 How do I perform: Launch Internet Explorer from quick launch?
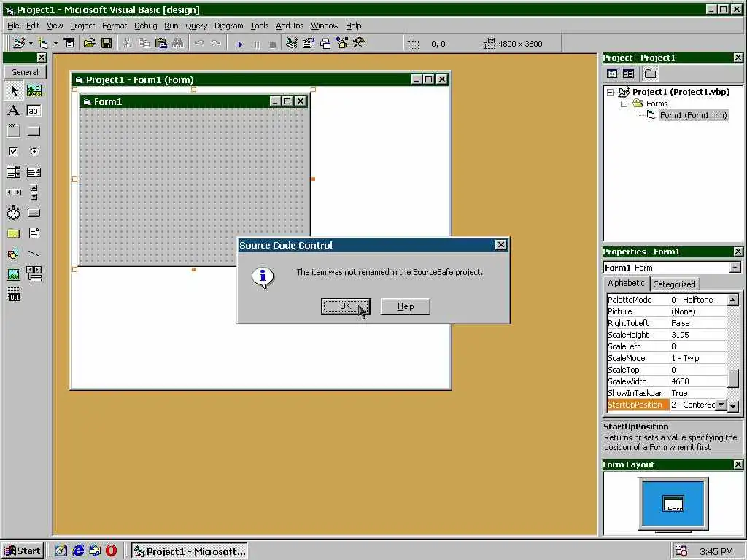click(x=78, y=551)
